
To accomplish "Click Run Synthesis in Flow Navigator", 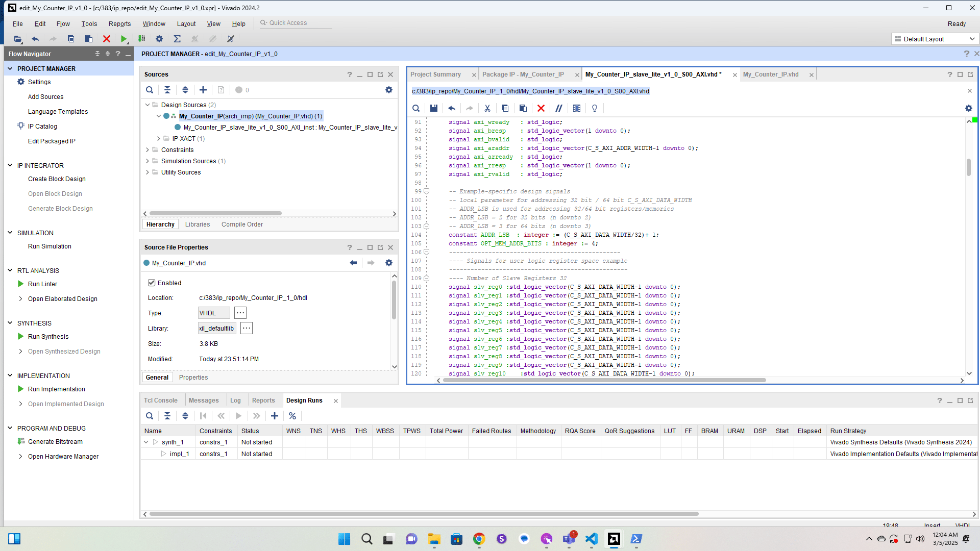I will coord(48,337).
